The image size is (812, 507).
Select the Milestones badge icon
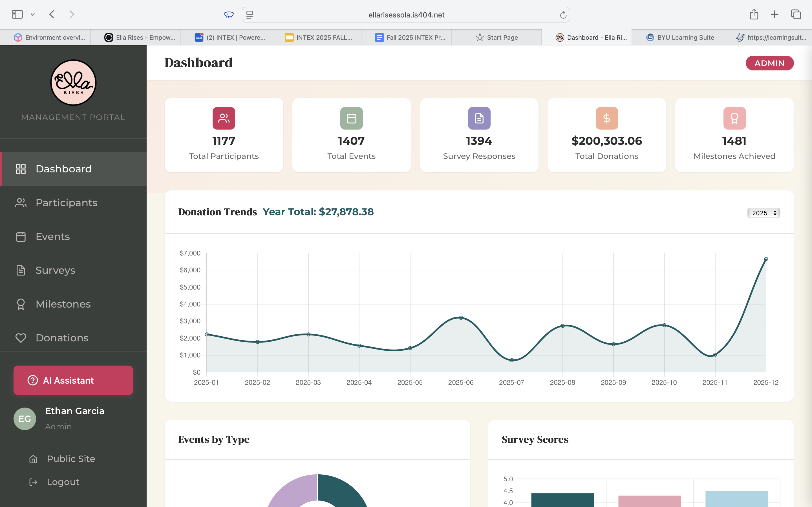21,304
